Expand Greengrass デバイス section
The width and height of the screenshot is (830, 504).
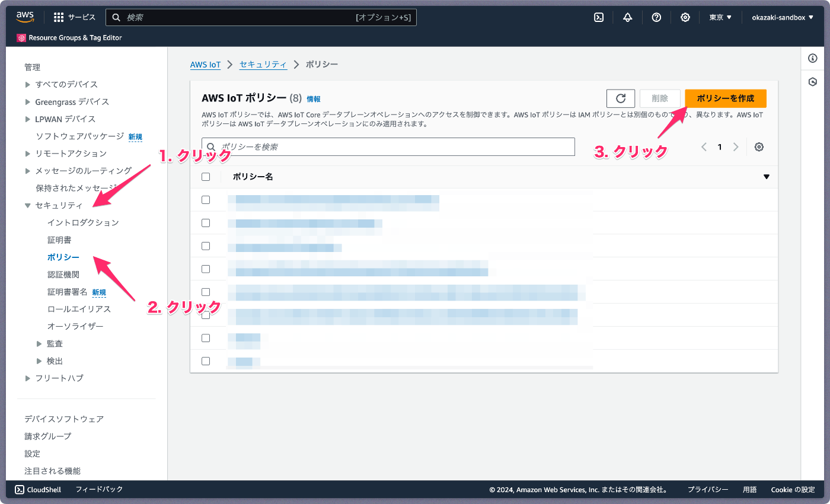pyautogui.click(x=28, y=102)
